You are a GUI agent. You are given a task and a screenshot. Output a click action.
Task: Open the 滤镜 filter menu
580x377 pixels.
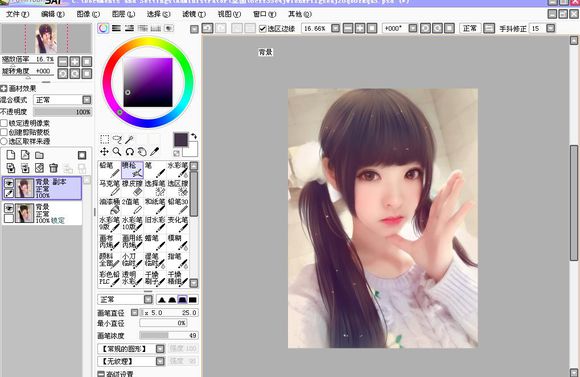pos(194,14)
